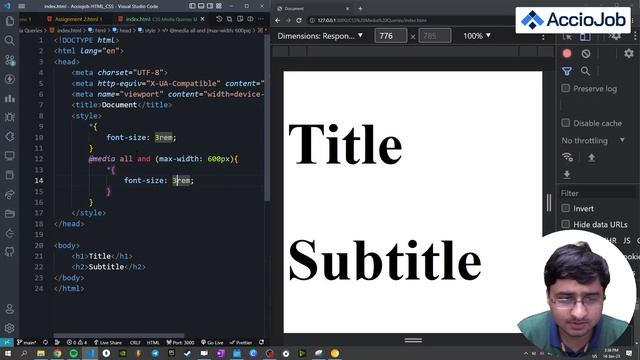Open the VS Code Explorer panel icon
This screenshot has height=360, width=640.
pos(10,21)
